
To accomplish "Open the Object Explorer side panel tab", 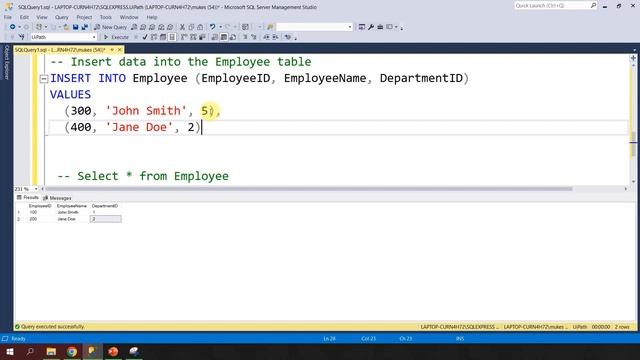I will click(6, 62).
